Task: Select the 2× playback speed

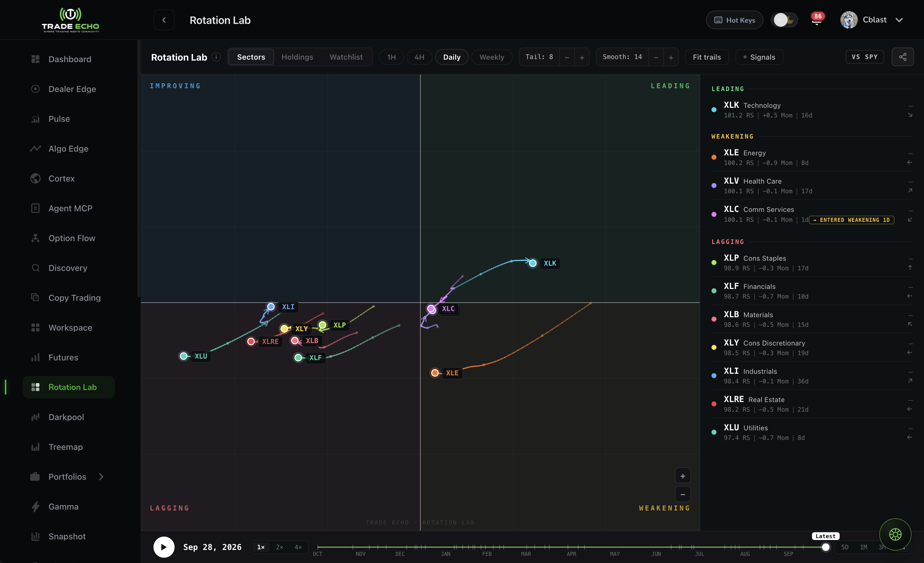Action: click(279, 547)
